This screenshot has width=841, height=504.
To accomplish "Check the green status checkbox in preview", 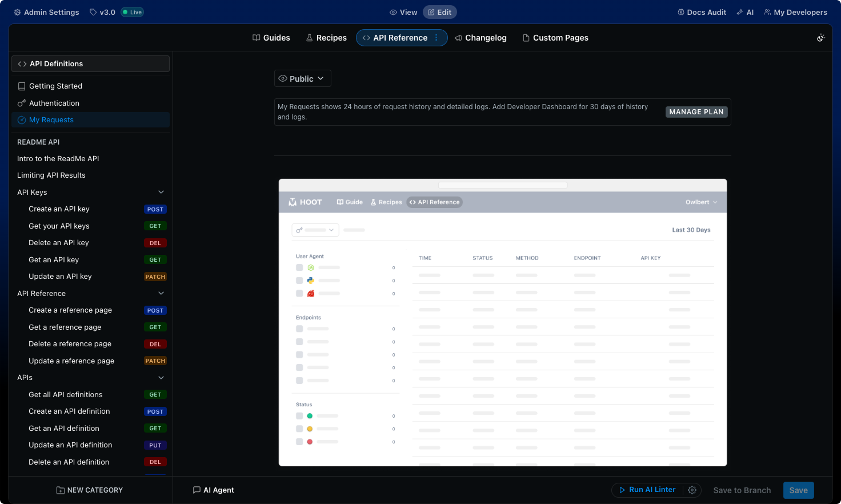I will point(299,416).
